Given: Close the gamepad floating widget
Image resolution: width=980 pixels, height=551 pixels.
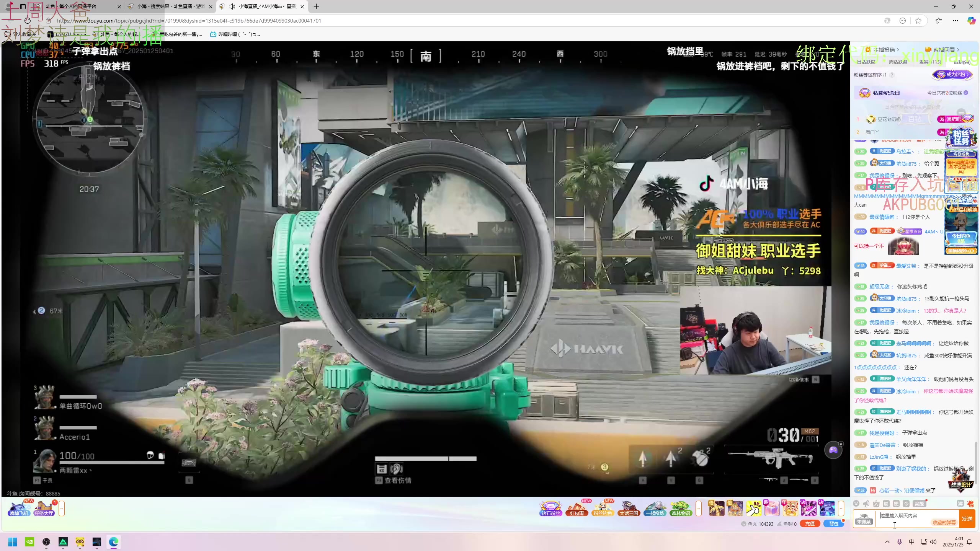Looking at the screenshot, I should point(841,444).
